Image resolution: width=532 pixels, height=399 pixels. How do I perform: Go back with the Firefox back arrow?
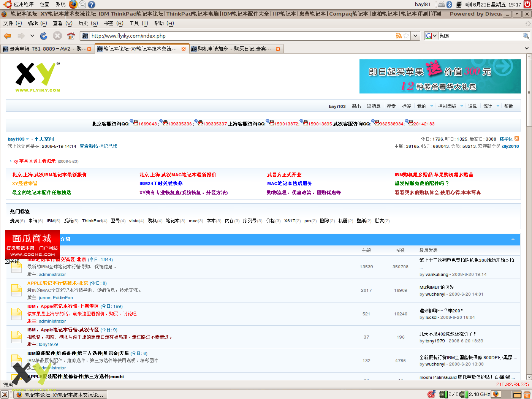pos(7,36)
